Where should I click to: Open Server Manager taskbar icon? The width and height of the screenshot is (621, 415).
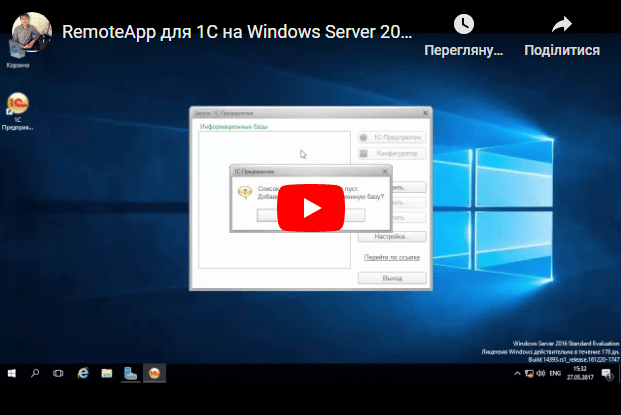tap(130, 373)
